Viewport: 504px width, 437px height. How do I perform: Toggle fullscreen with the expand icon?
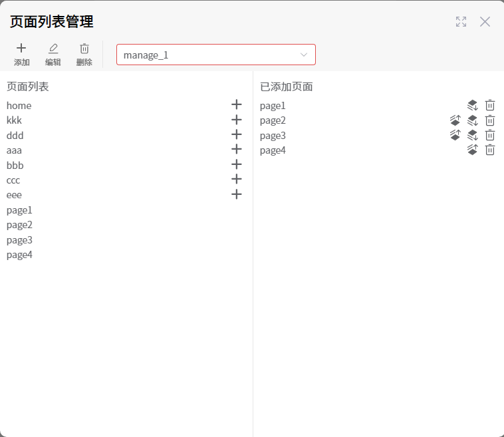tap(461, 21)
